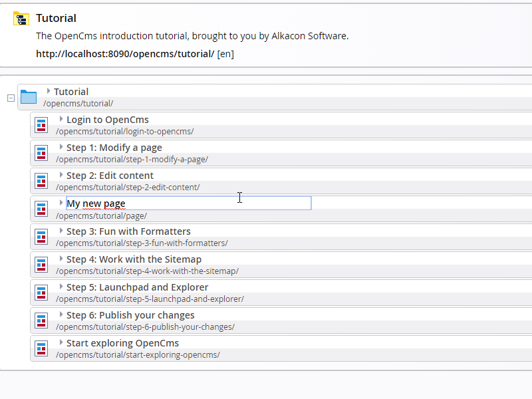
Task: Expand the Start exploring OpenCms entry
Action: pyautogui.click(x=61, y=342)
